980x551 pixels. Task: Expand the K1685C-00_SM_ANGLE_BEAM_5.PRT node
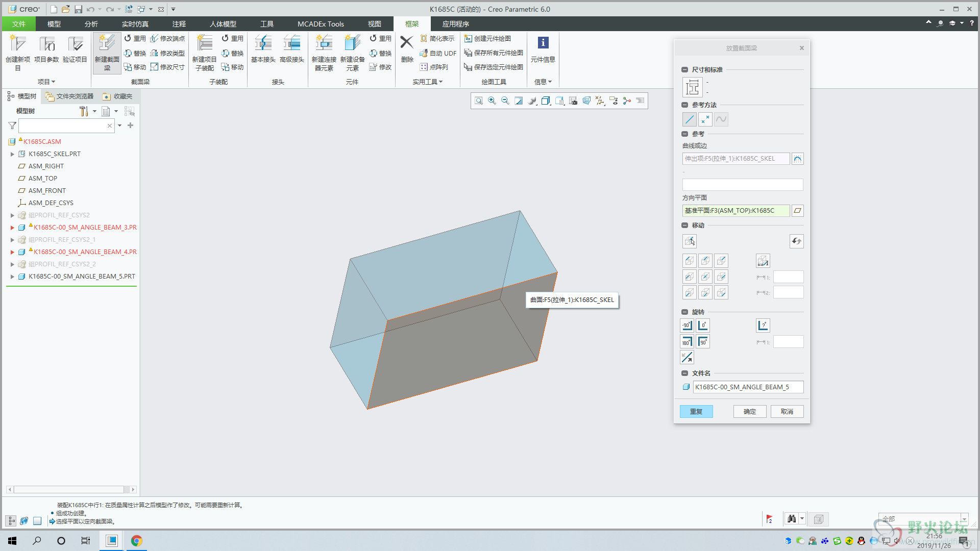coord(12,277)
